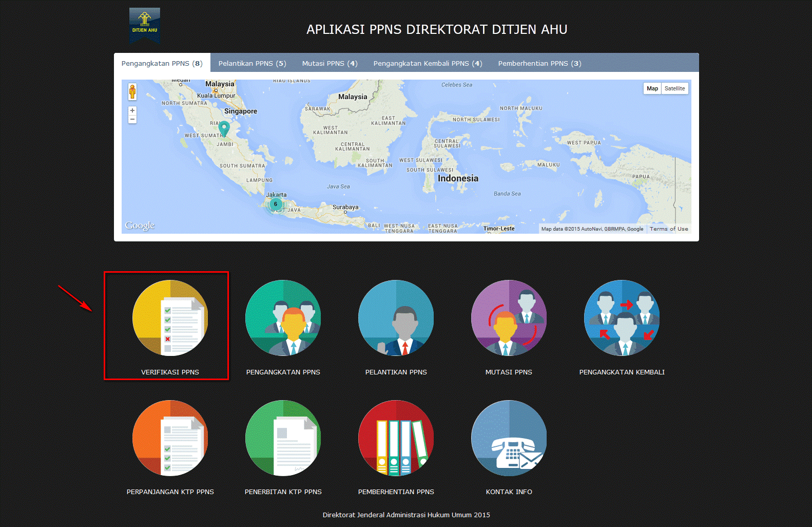Open the Mutasi PPNS icon
Screen dimensions: 812x527
[509, 318]
